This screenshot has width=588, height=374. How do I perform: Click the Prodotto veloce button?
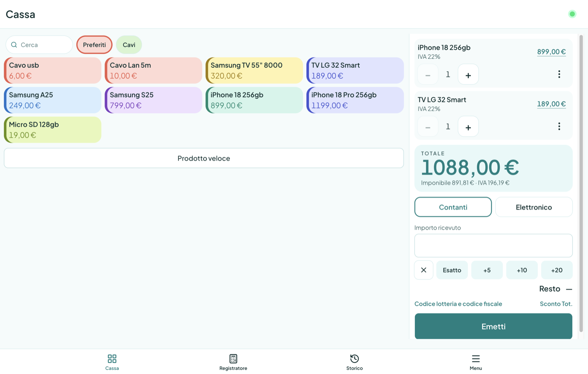pyautogui.click(x=204, y=158)
